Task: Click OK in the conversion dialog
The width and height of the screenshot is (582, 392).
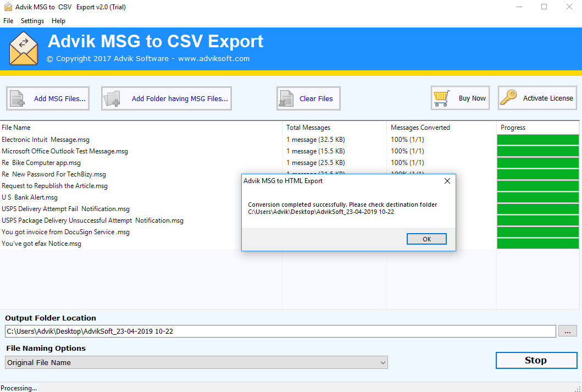Action: tap(426, 239)
